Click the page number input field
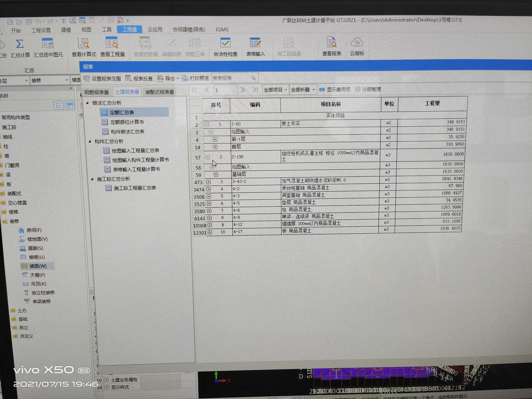This screenshot has height=399, width=532. click(225, 90)
